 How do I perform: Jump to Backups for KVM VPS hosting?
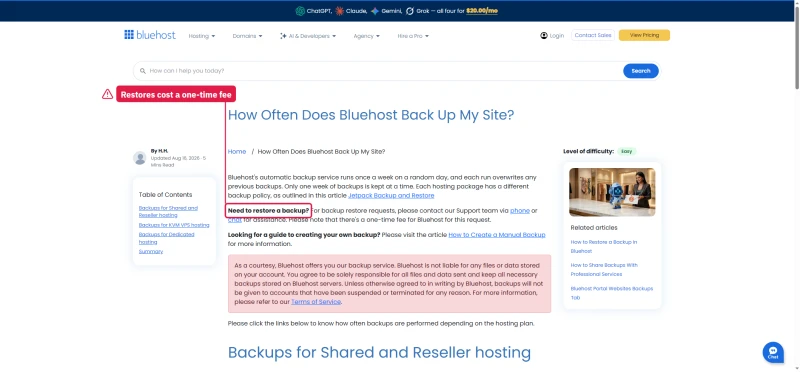[x=174, y=225]
